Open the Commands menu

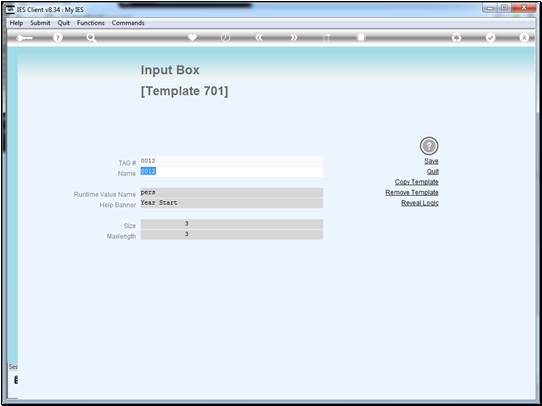[128, 23]
